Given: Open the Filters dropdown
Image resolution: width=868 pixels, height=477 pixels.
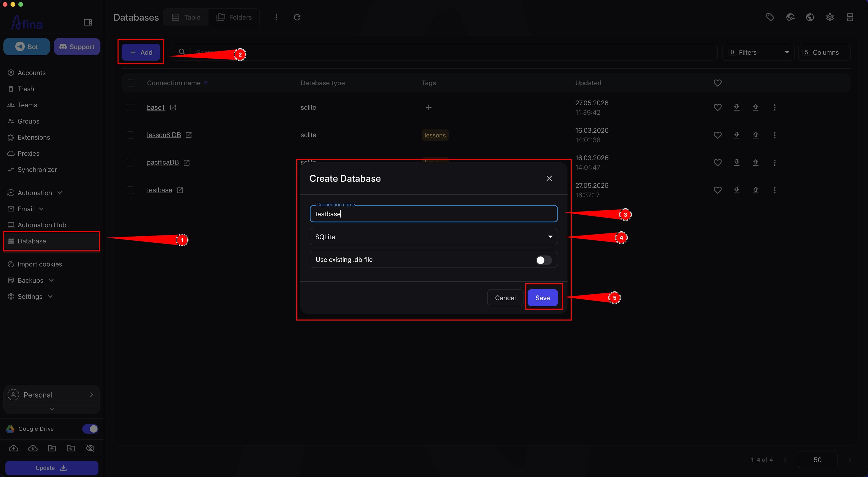Looking at the screenshot, I should [758, 52].
